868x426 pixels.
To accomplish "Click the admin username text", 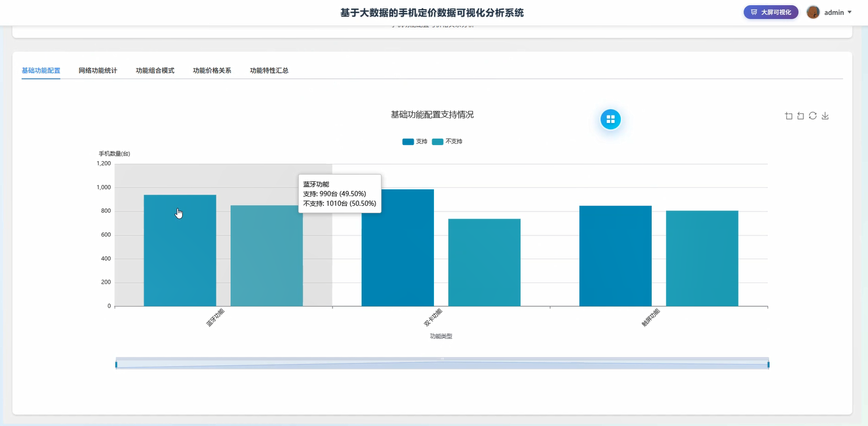I will [x=834, y=12].
